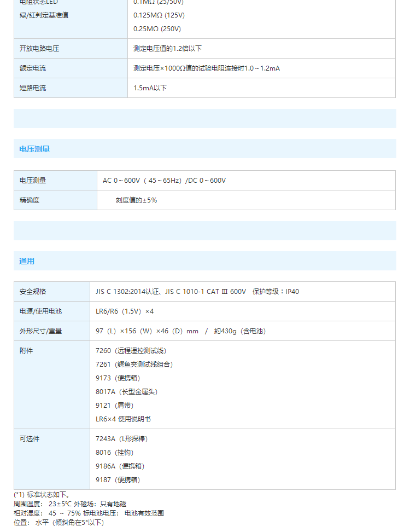This screenshot has width=410, height=532.
Task: Click the JIS C 1302:2014 safety standard text
Action: (197, 291)
